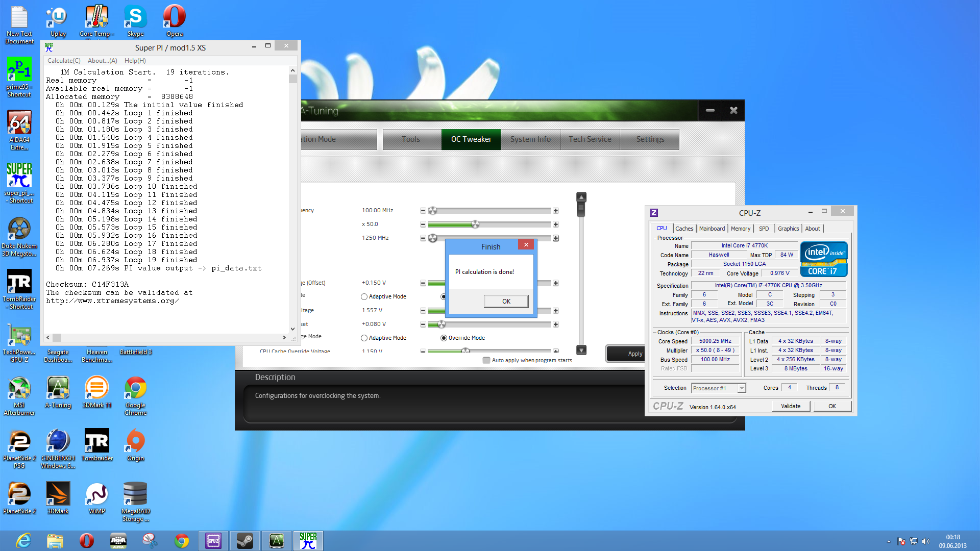Open MegaRAID Storage desktop icon
The height and width of the screenshot is (551, 980).
click(135, 502)
